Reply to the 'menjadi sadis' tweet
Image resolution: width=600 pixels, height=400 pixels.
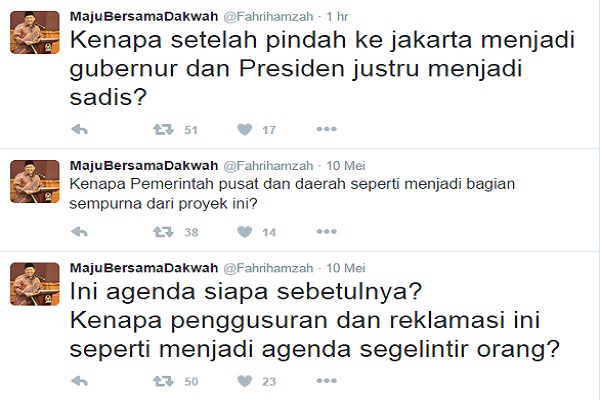[x=80, y=129]
